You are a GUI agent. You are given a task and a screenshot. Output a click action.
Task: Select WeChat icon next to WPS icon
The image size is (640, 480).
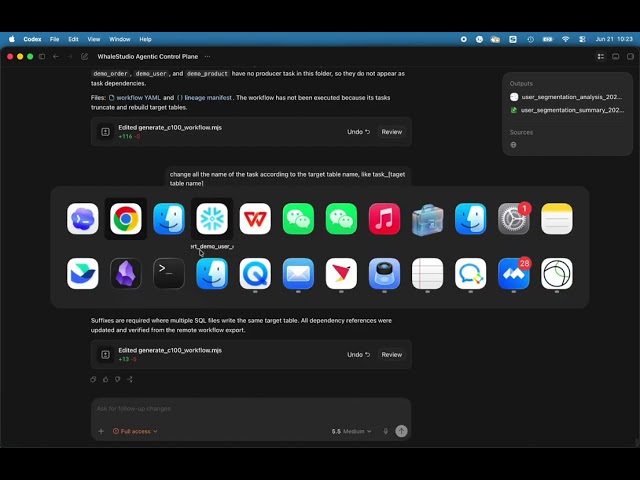(298, 219)
